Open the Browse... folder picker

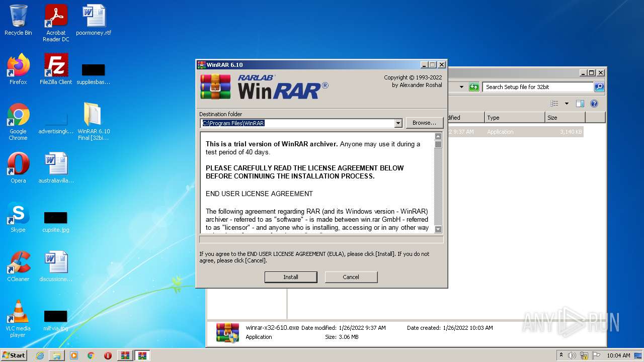(425, 123)
